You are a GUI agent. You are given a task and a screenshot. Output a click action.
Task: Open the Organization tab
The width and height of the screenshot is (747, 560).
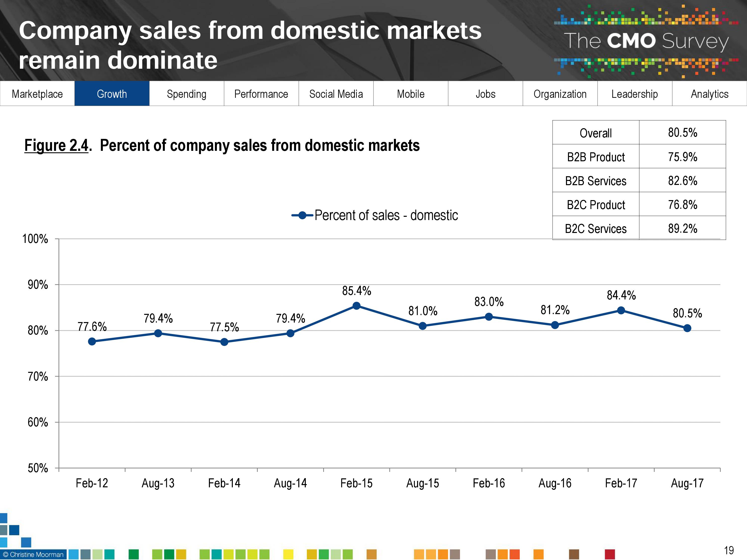(560, 94)
